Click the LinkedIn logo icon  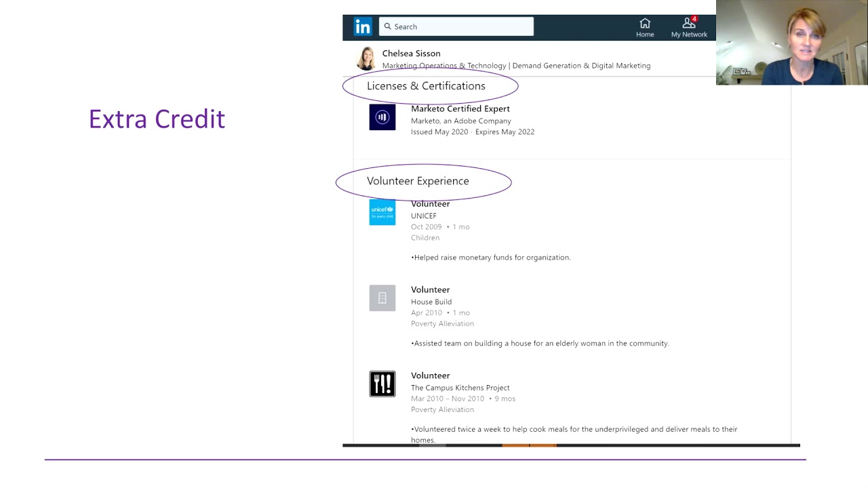pos(363,26)
